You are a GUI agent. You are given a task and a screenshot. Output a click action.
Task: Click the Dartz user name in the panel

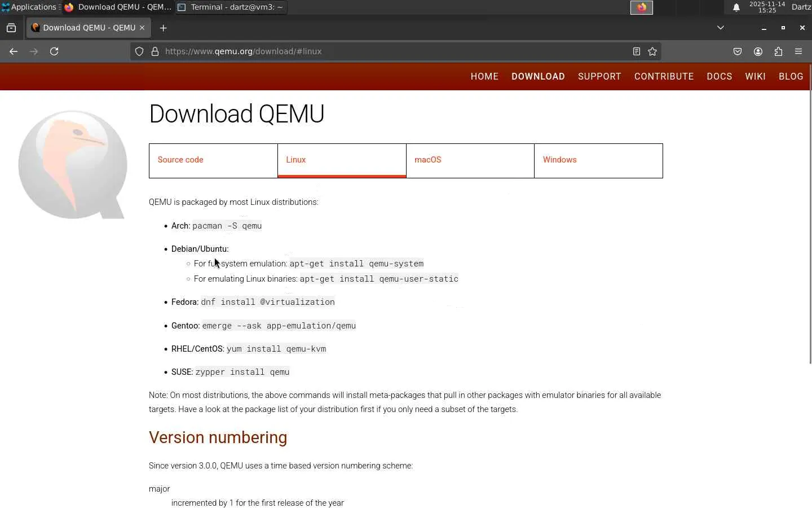coord(801,7)
